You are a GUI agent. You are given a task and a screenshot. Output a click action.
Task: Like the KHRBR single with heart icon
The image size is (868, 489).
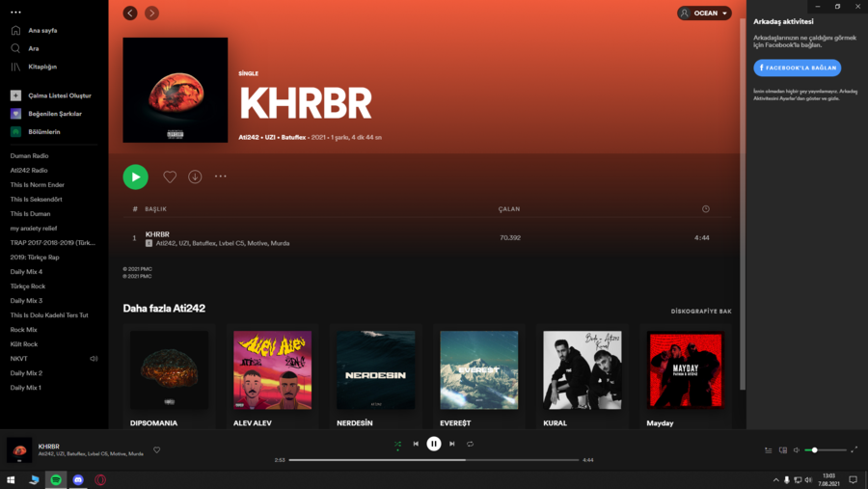[170, 177]
